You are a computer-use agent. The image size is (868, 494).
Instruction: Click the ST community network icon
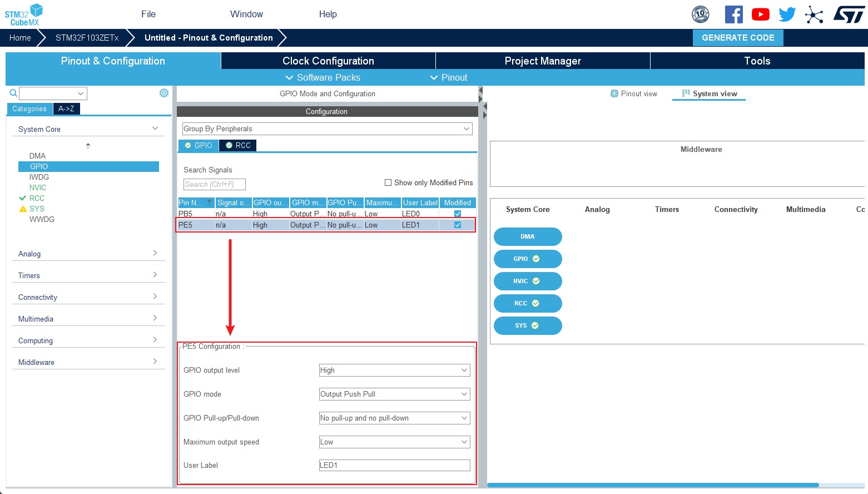click(814, 14)
